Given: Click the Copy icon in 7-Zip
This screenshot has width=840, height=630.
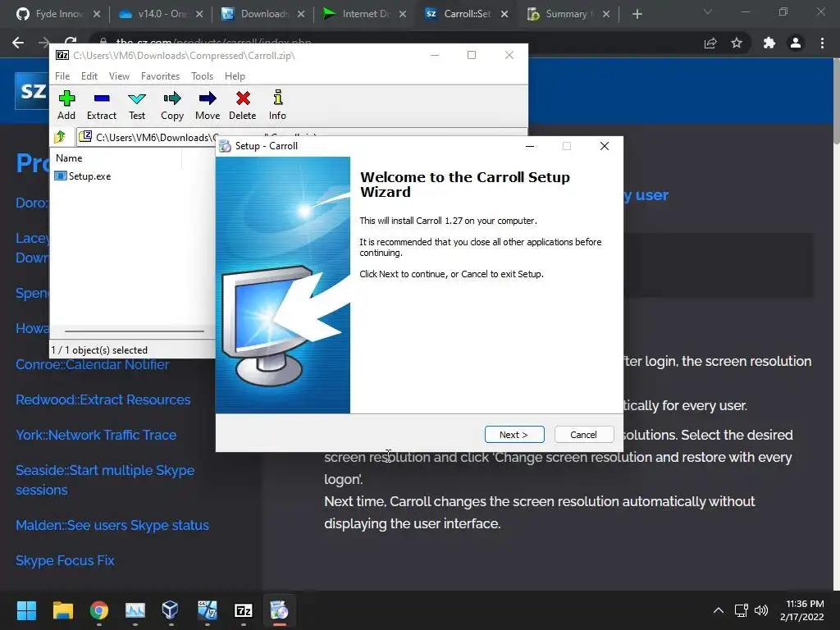Looking at the screenshot, I should [172, 106].
